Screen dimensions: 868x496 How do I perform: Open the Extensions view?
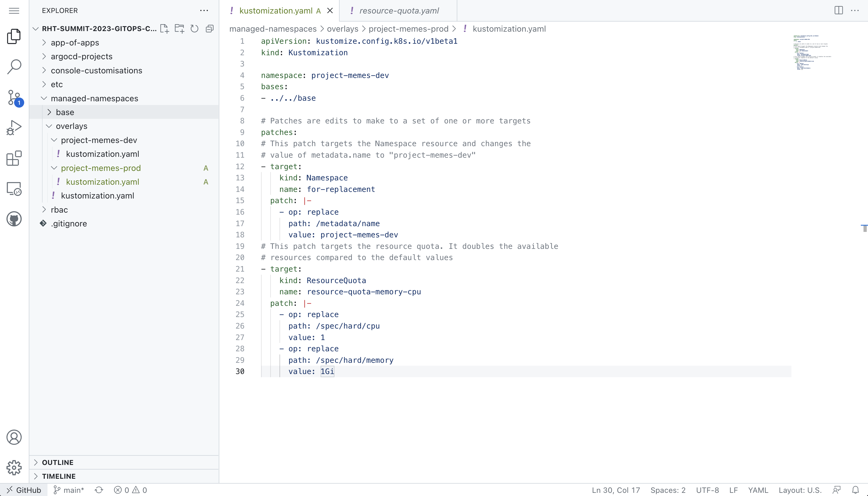tap(14, 158)
